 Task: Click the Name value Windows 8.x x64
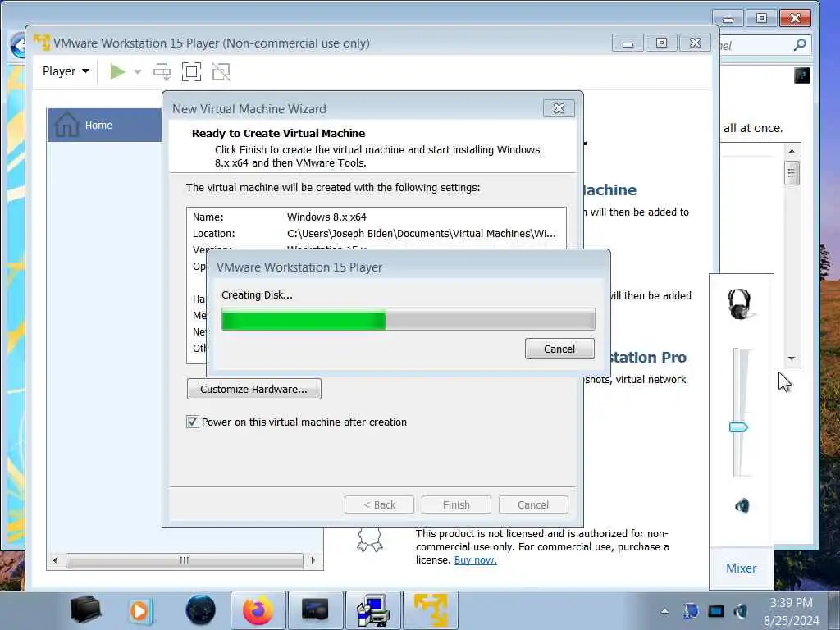coord(326,217)
